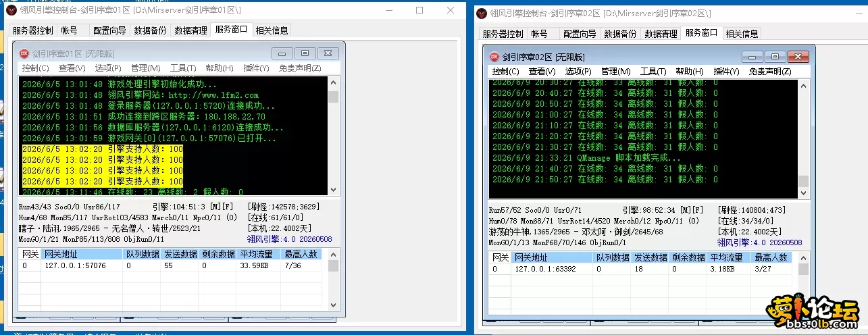
Task: Open 相关信息 tab in 02区 console
Action: [x=742, y=34]
